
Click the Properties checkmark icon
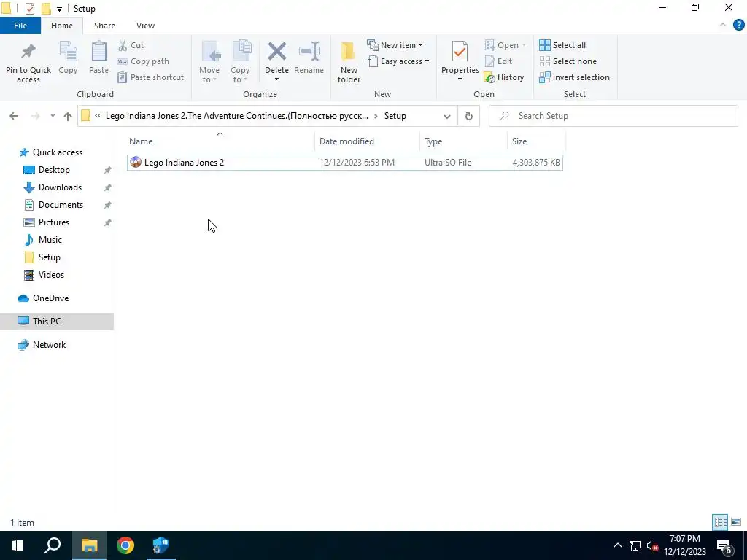click(460, 52)
